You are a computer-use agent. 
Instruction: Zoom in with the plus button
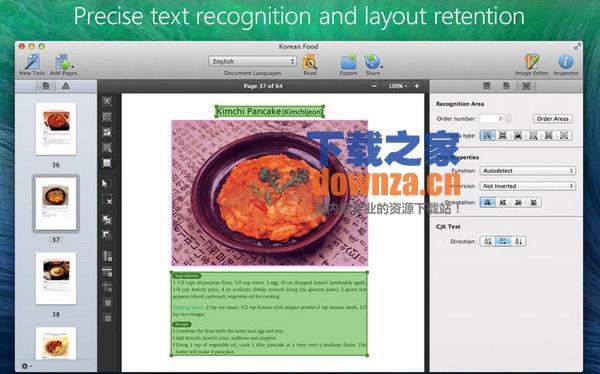tap(417, 86)
